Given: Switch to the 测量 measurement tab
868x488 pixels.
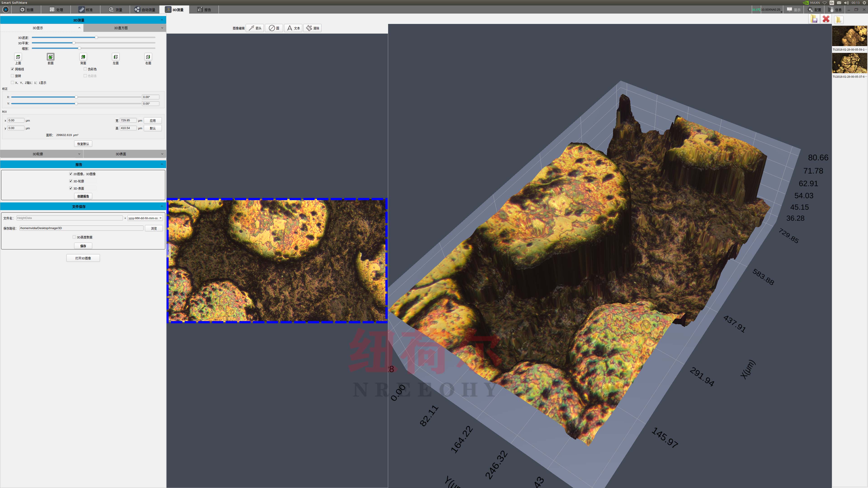Looking at the screenshot, I should pyautogui.click(x=115, y=10).
